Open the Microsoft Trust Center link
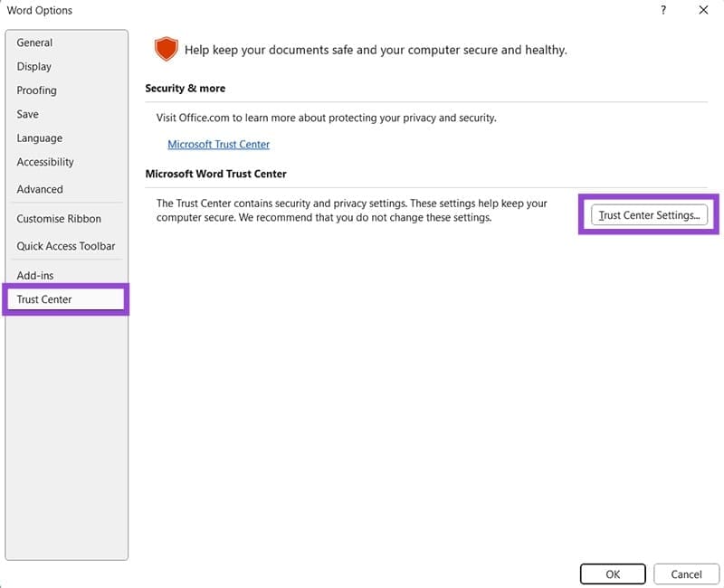 pyautogui.click(x=218, y=144)
